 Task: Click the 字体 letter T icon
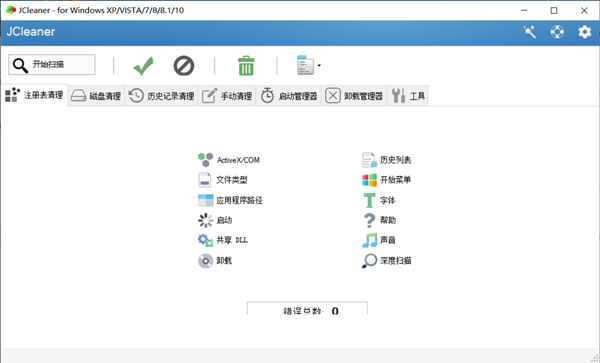pos(369,200)
